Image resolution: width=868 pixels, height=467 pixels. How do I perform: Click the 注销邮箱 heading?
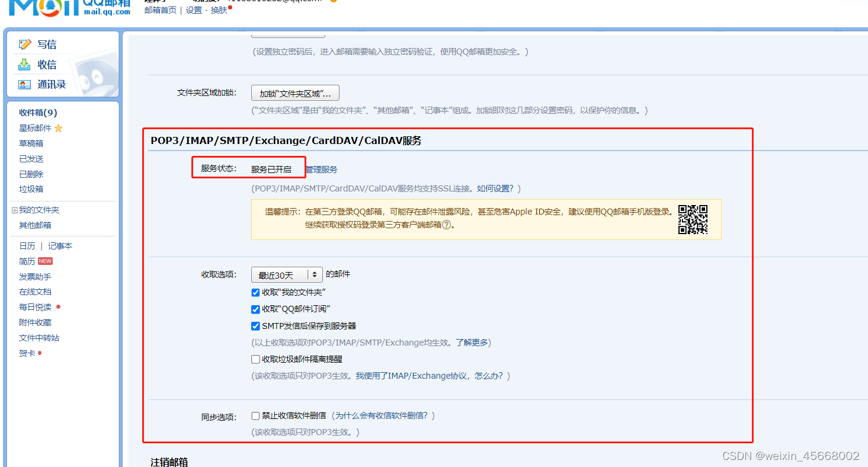click(x=169, y=462)
